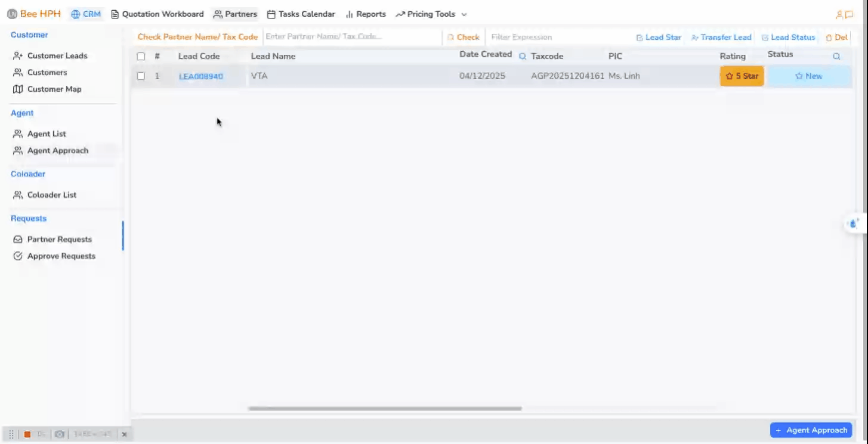Focus the Enter Partner Name/Tax Code field
Viewport: 868px width, 444px height.
pyautogui.click(x=352, y=37)
